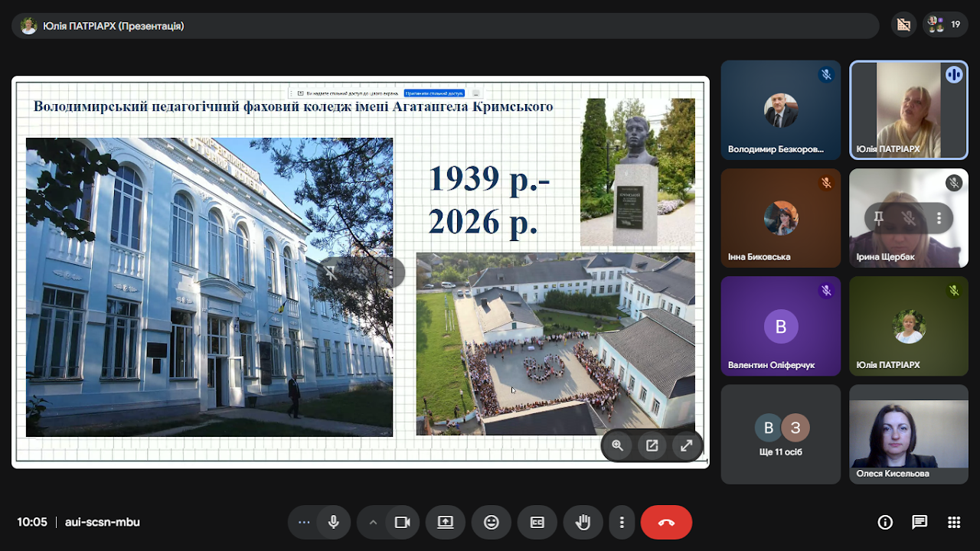Open the emoji reactions panel
The width and height of the screenshot is (980, 551).
point(492,522)
